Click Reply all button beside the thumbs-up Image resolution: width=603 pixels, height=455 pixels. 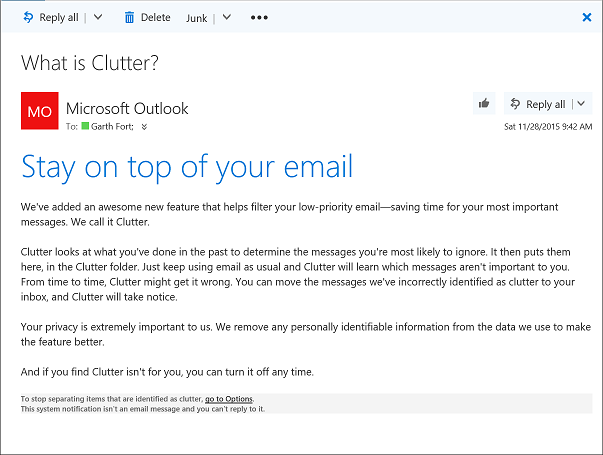(x=537, y=104)
